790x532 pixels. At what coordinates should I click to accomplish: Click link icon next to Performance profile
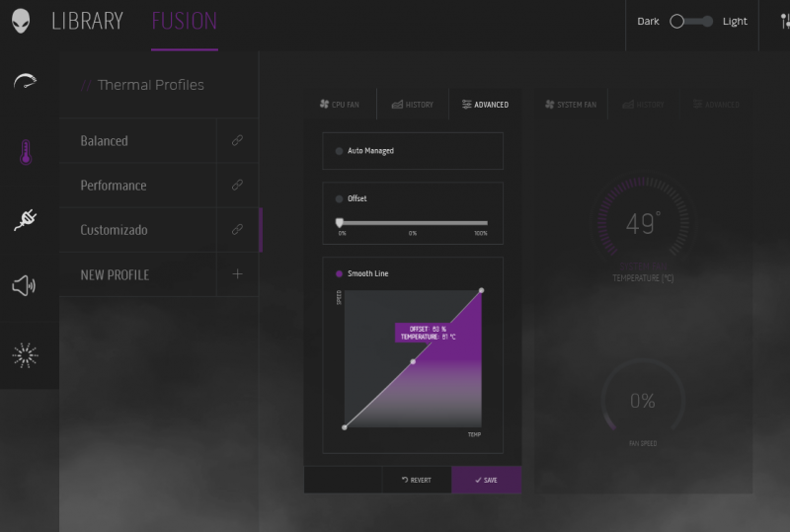pos(237,185)
